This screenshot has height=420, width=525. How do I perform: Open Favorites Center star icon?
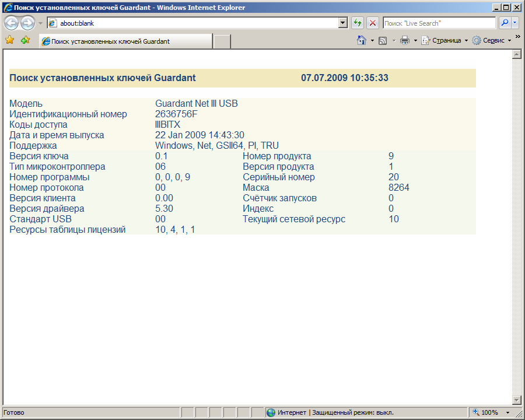[10, 40]
